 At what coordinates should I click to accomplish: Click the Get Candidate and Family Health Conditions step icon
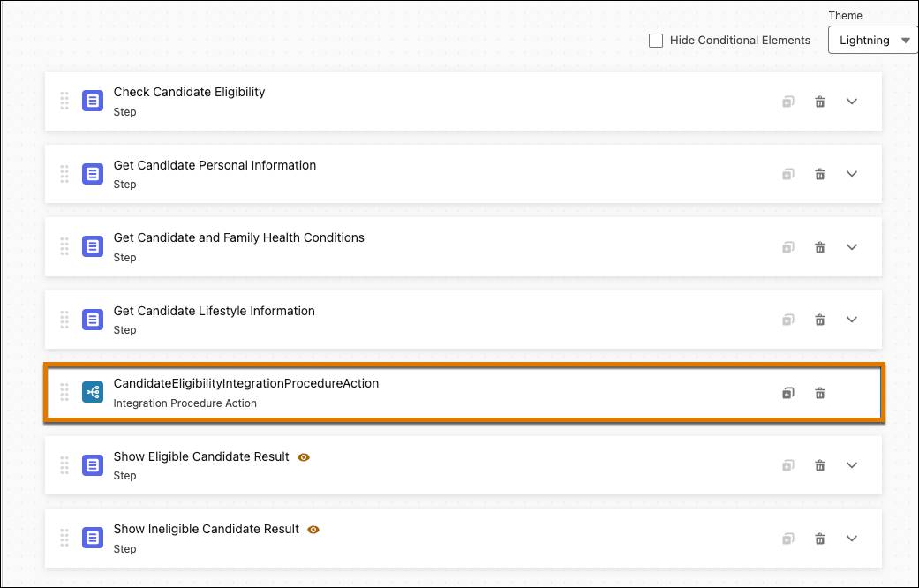[x=93, y=247]
